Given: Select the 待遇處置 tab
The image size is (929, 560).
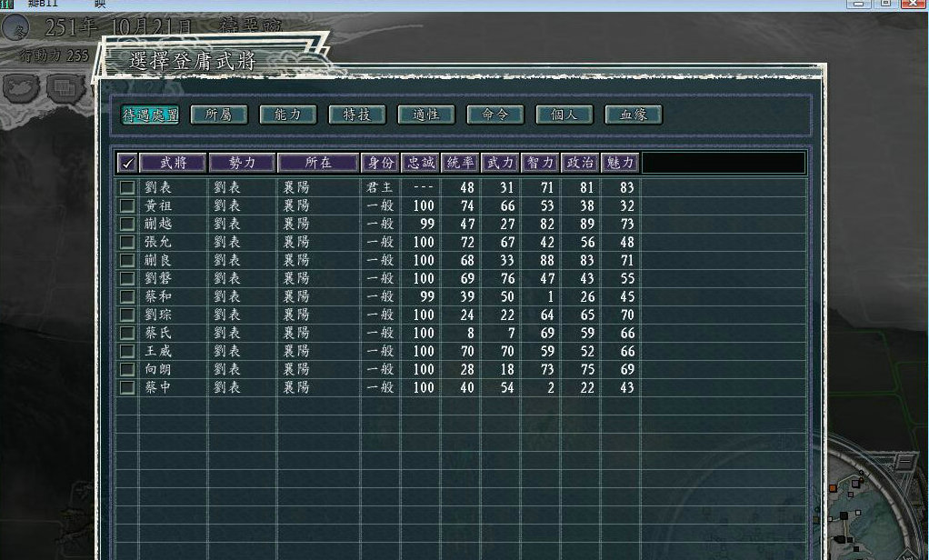Looking at the screenshot, I should (x=150, y=115).
